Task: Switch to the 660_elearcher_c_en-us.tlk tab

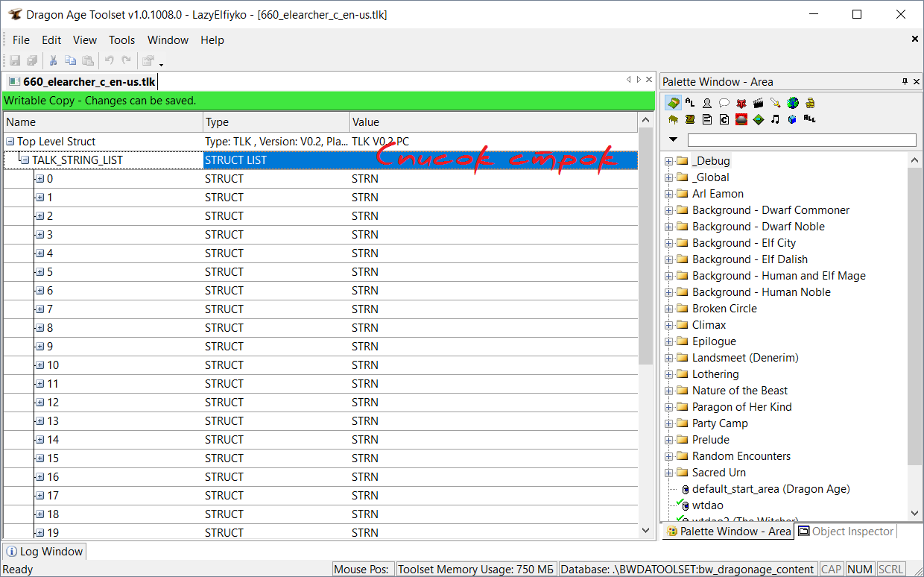Action: (82, 81)
